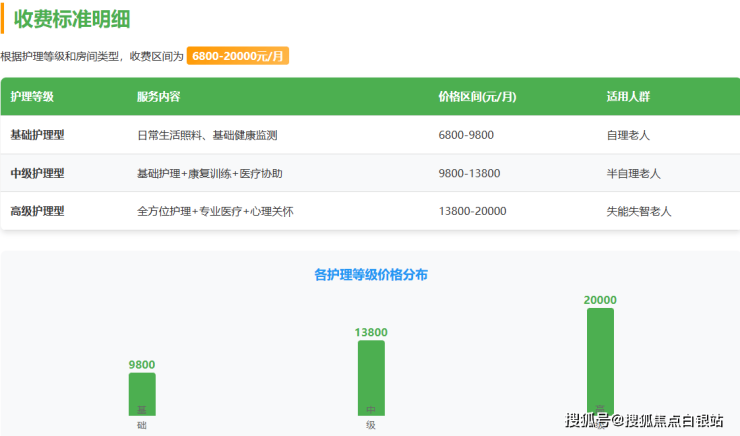
Task: Click the orange 6800-20000元/月 price badge
Action: coord(238,57)
